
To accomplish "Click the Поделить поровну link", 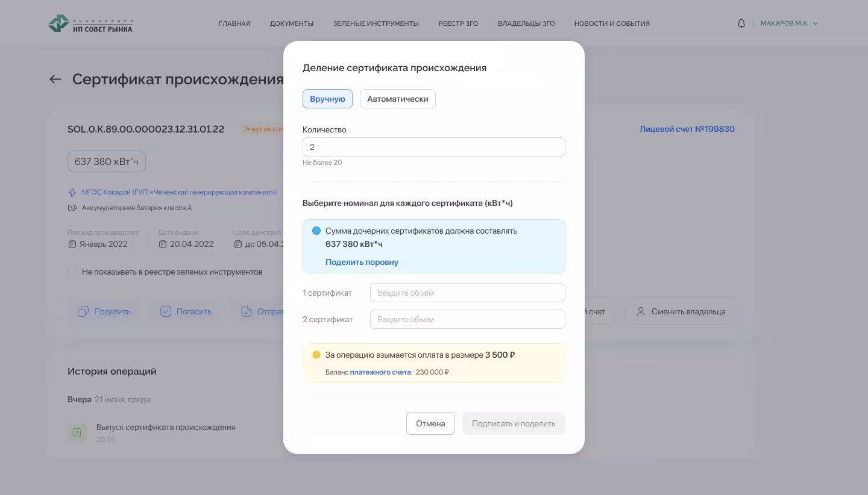I will [x=362, y=262].
